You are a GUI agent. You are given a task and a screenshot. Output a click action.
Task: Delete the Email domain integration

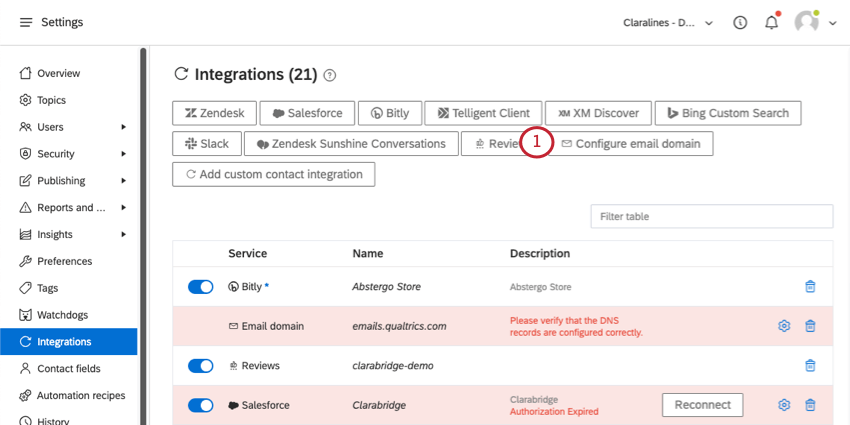click(x=810, y=326)
